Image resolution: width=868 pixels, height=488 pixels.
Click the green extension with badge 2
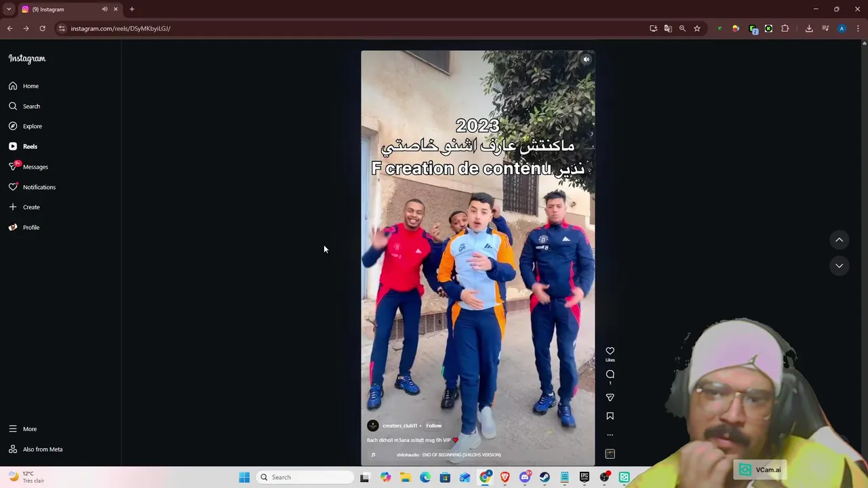pos(753,28)
